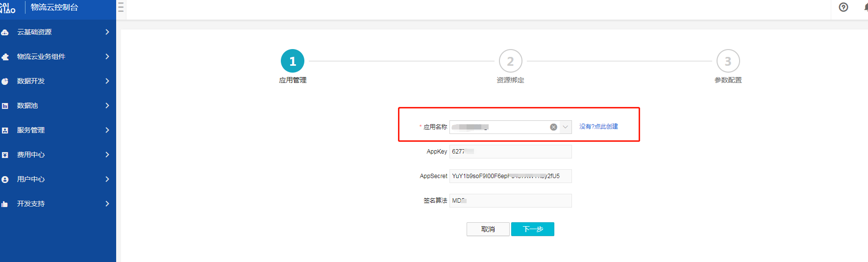
Task: Select step 2 资源绑定 circle
Action: (x=510, y=61)
